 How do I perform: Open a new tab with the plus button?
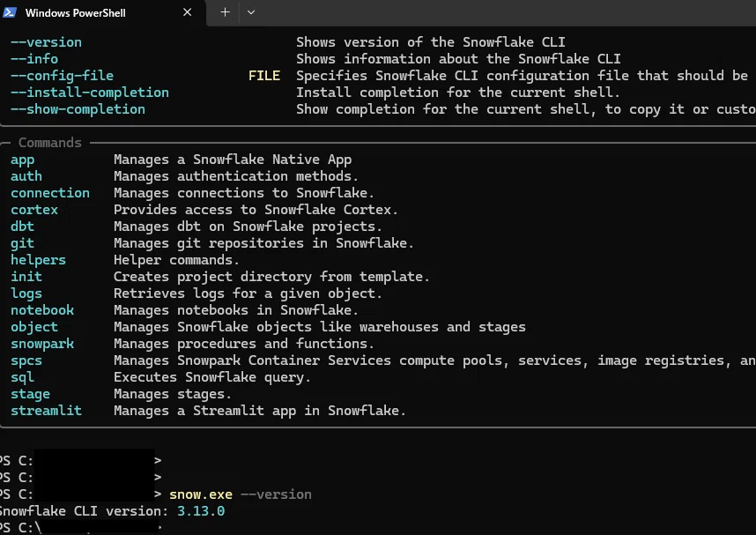click(x=225, y=12)
